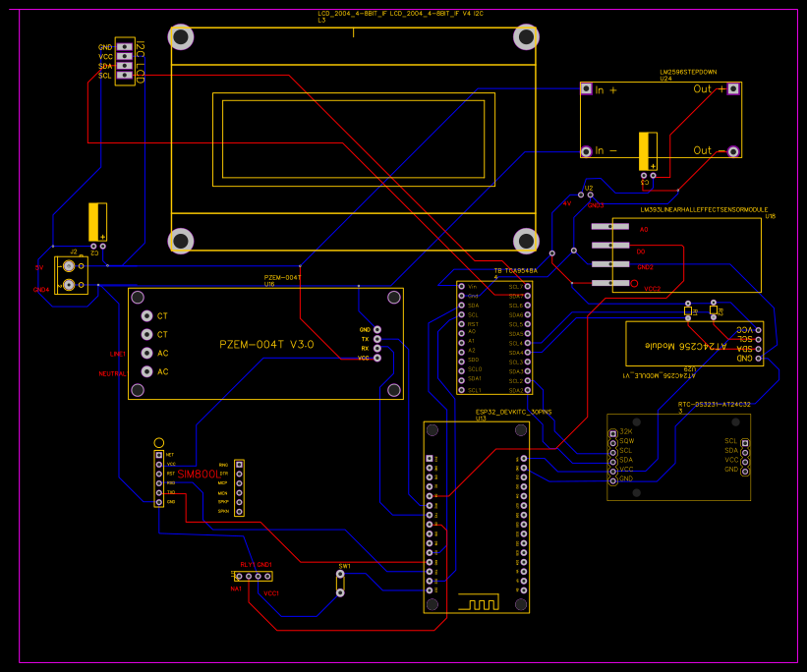Select SIM800L RING pin pad
This screenshot has width=807, height=672.
[239, 464]
